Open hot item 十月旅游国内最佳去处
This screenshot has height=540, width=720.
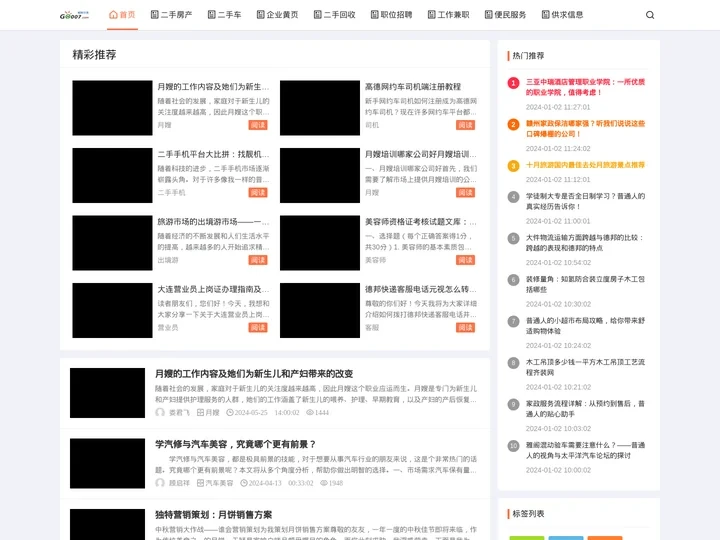tap(585, 165)
